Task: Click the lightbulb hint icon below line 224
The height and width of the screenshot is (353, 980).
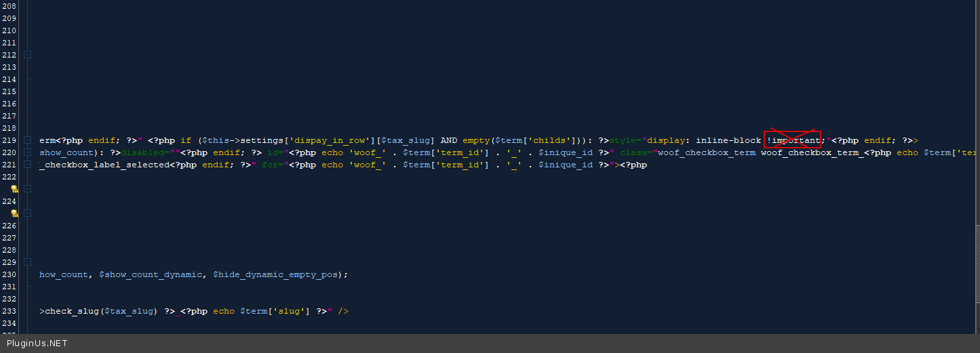Action: pos(14,213)
